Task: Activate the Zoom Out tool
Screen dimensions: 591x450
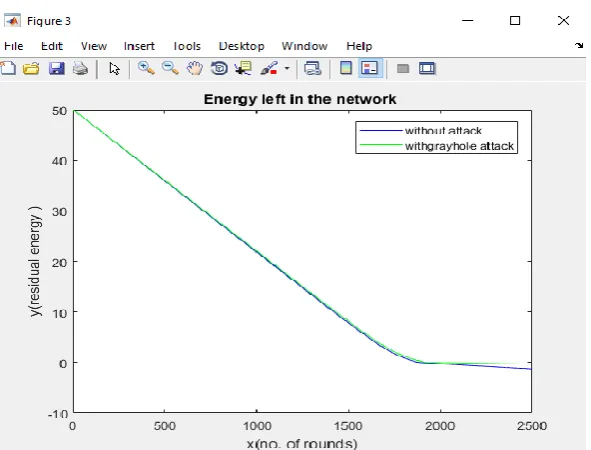Action: point(170,68)
